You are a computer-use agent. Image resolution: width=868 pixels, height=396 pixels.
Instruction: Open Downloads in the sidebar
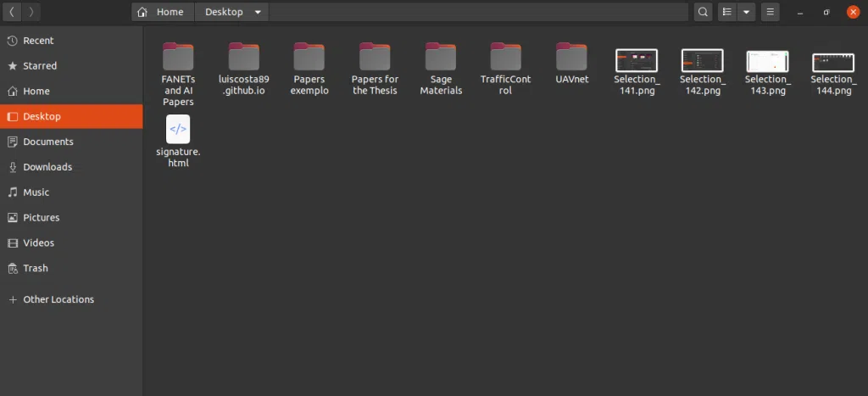tap(71, 167)
